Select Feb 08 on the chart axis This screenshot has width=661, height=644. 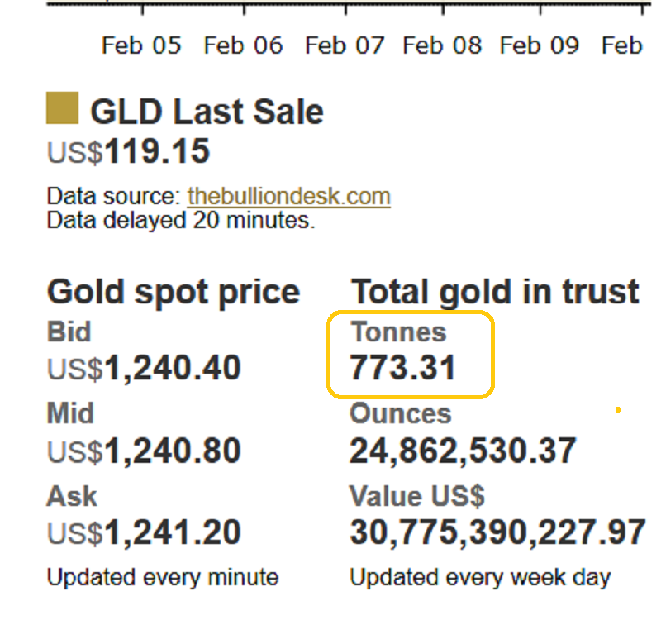(442, 45)
